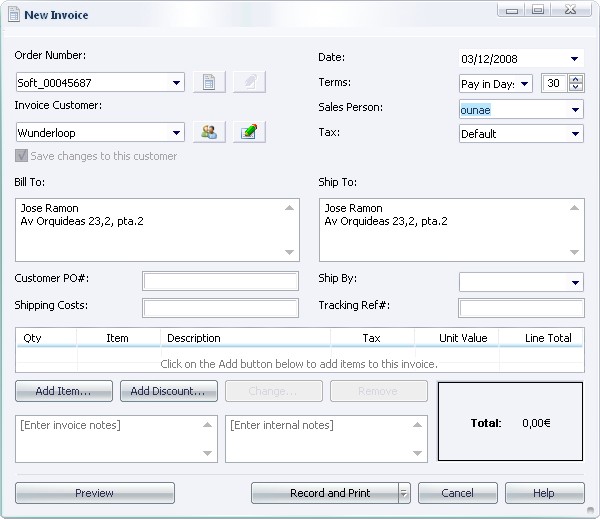This screenshot has width=600, height=519.
Task: Click the Add Discount button
Action: pyautogui.click(x=169, y=391)
